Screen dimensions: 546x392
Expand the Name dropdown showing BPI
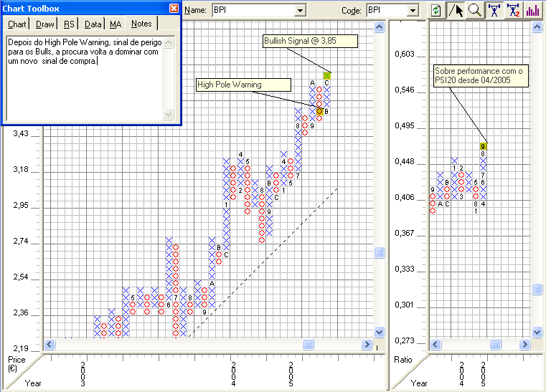coord(301,11)
